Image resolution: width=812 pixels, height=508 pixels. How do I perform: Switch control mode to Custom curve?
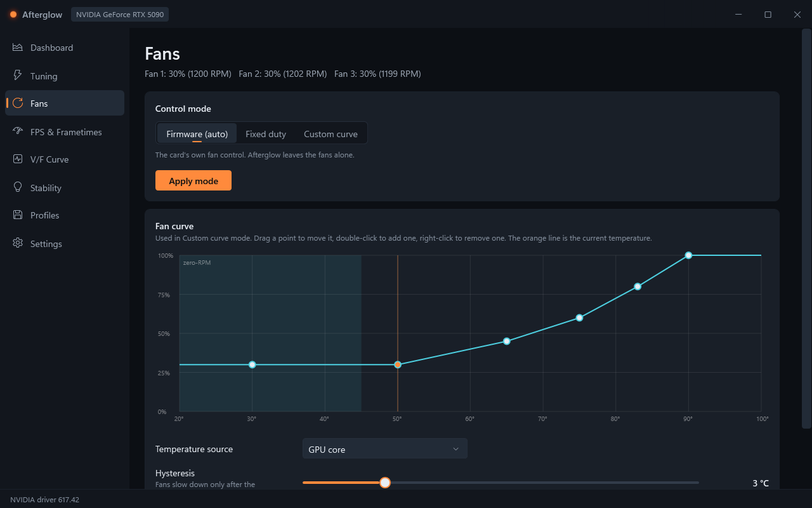(x=331, y=133)
